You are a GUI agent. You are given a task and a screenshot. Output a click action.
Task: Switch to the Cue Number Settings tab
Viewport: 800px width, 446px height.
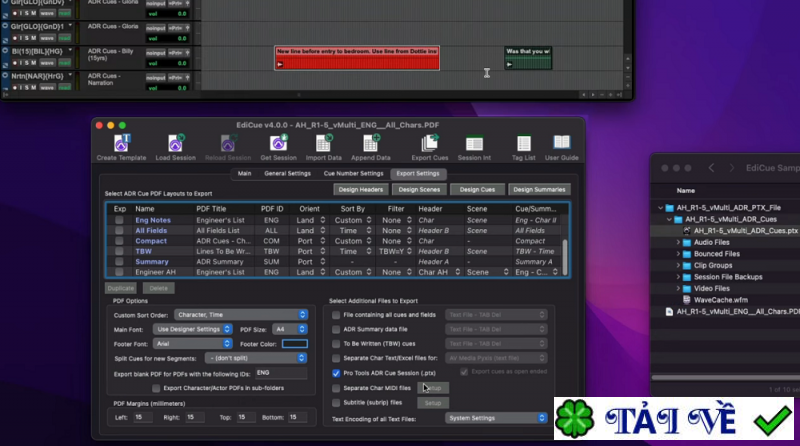click(x=353, y=173)
